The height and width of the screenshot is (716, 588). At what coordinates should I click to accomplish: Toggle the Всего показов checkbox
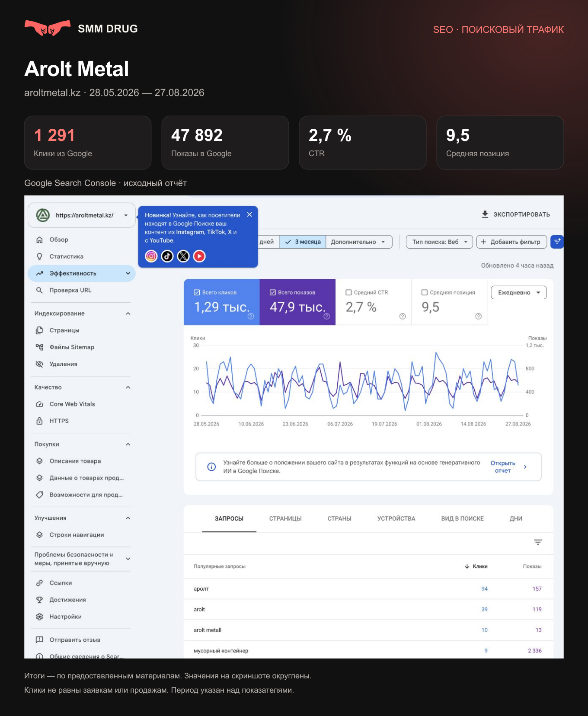click(273, 292)
